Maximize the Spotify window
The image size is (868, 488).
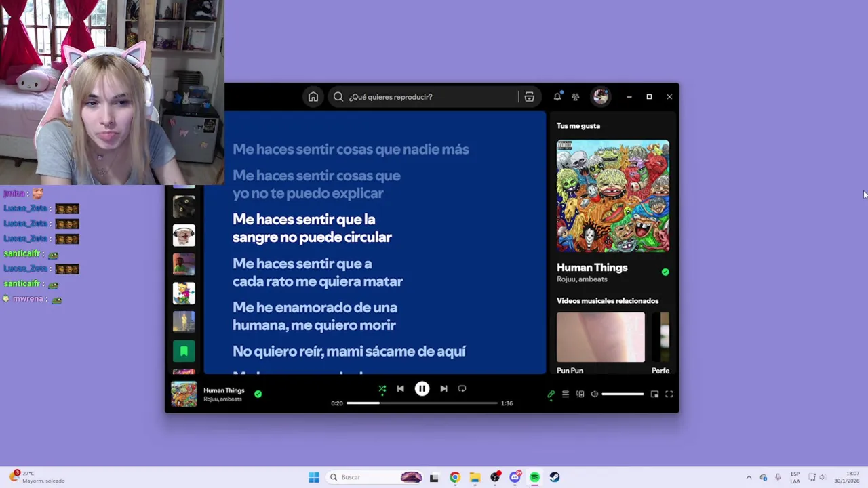coord(649,97)
